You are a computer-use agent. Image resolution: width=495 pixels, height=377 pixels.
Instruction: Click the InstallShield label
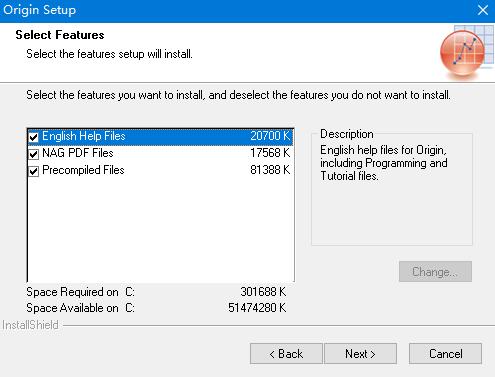pyautogui.click(x=30, y=325)
